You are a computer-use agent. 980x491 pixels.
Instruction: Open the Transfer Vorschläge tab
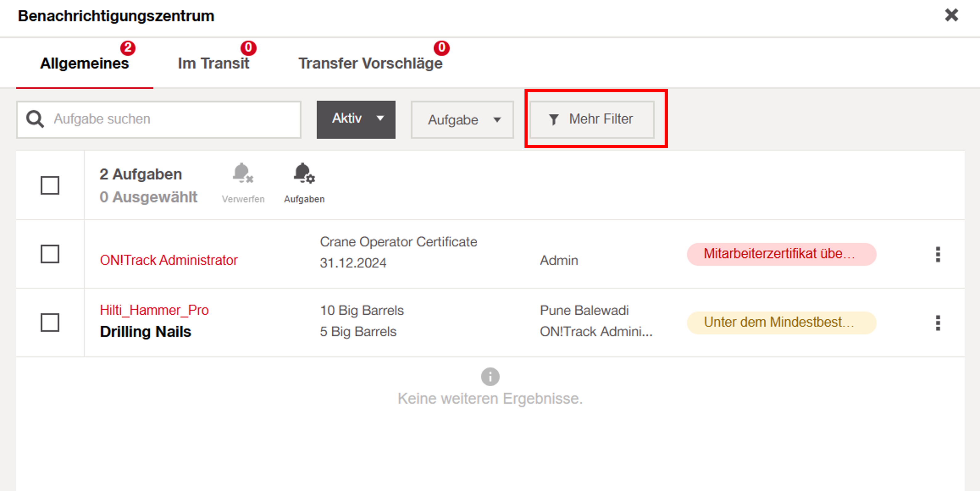(370, 63)
